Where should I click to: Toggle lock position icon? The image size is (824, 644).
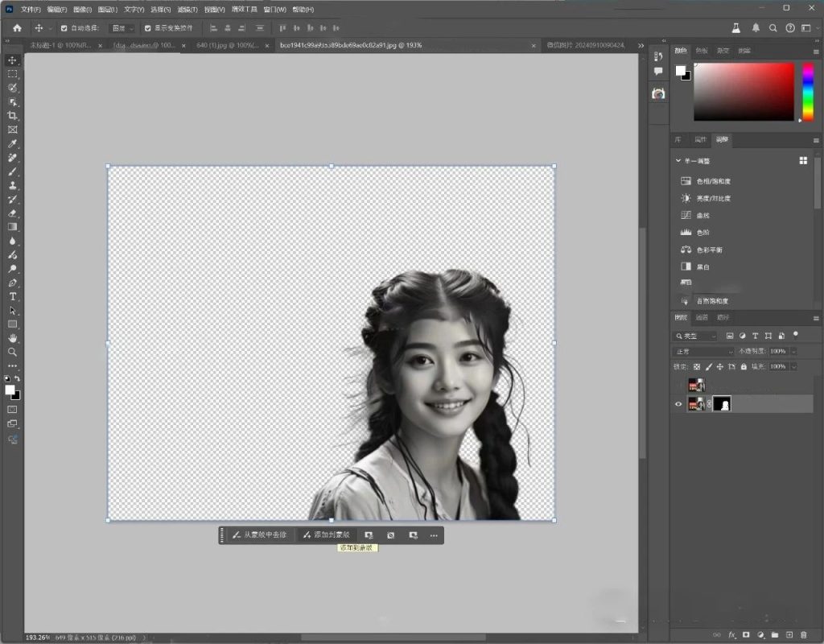tap(720, 366)
